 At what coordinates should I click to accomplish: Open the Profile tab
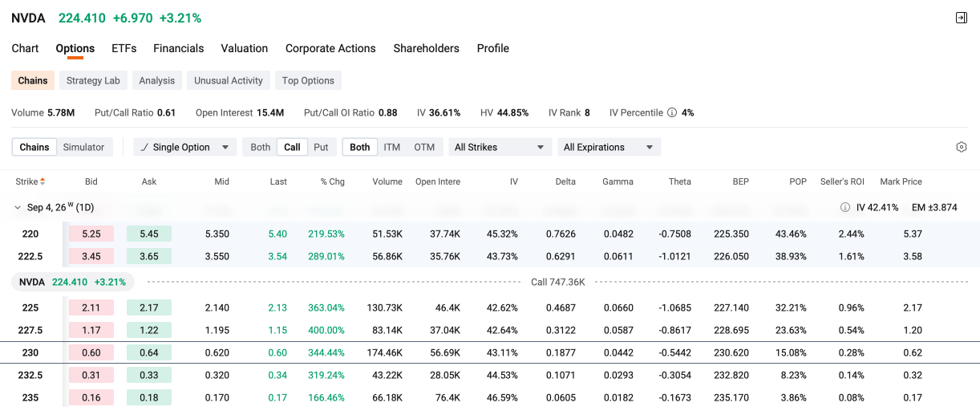(x=493, y=48)
